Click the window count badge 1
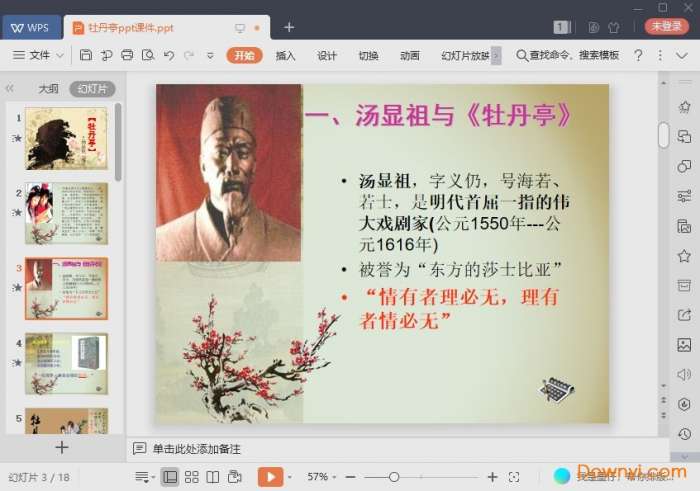This screenshot has height=491, width=700. pos(562,27)
